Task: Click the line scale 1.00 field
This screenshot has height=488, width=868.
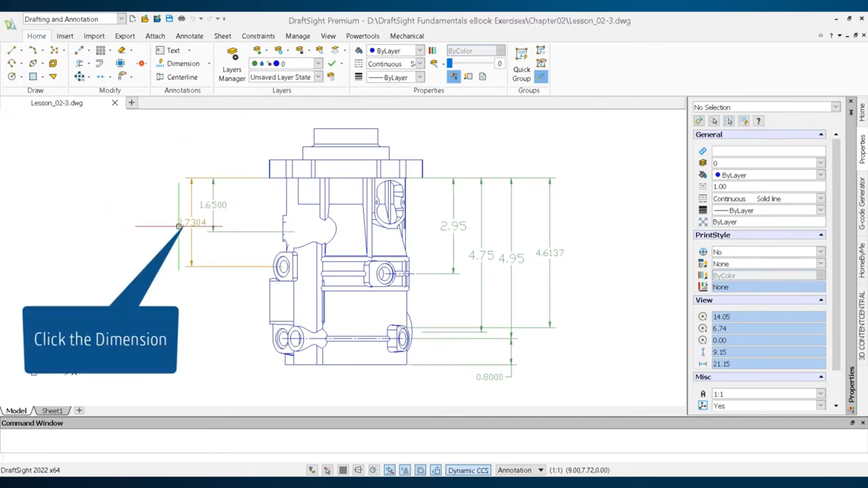Action: (x=768, y=187)
